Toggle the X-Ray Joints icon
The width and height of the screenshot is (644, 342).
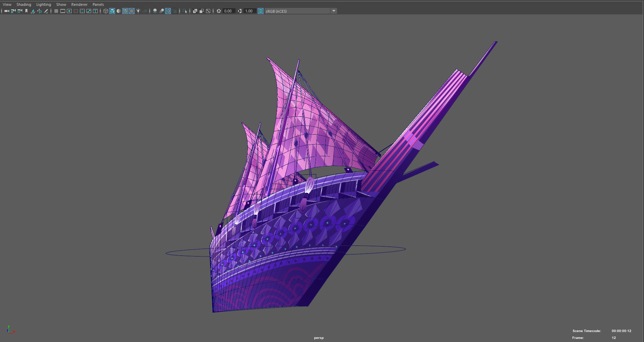208,11
